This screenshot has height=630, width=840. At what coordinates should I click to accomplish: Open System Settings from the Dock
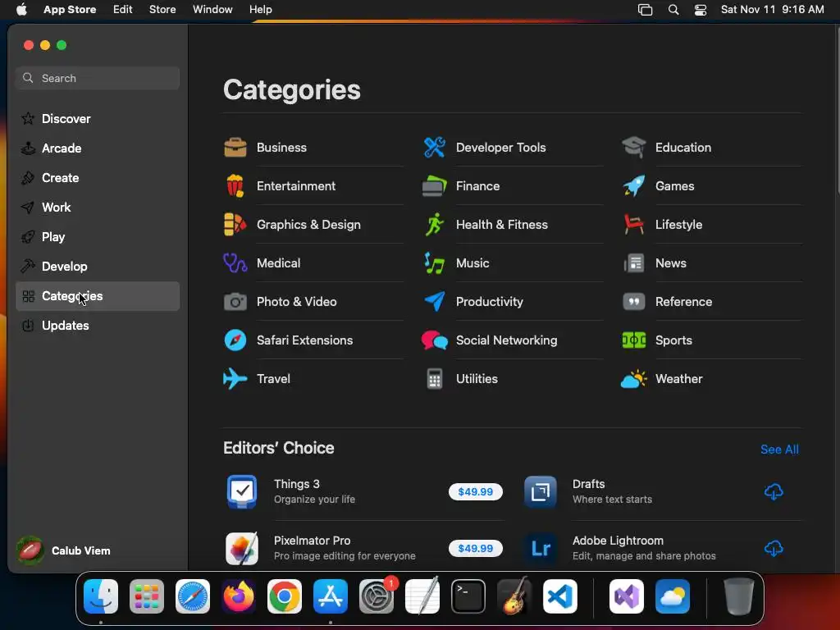click(376, 596)
